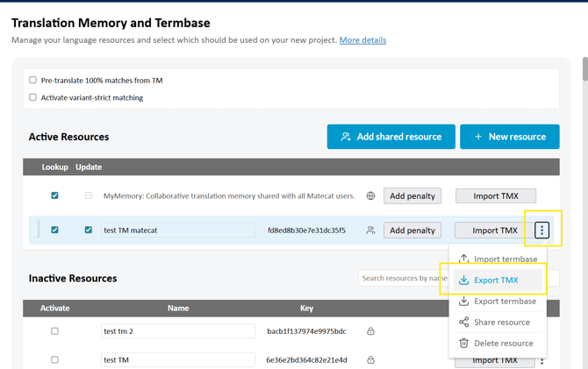The width and height of the screenshot is (588, 369).
Task: Choose Delete resource from the menu
Action: pyautogui.click(x=503, y=344)
